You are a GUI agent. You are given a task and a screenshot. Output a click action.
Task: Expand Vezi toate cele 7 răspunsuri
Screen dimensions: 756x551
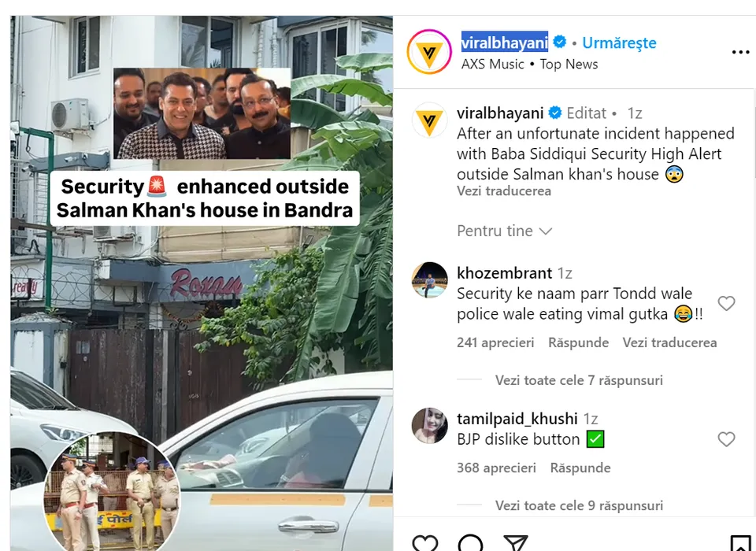pyautogui.click(x=579, y=380)
